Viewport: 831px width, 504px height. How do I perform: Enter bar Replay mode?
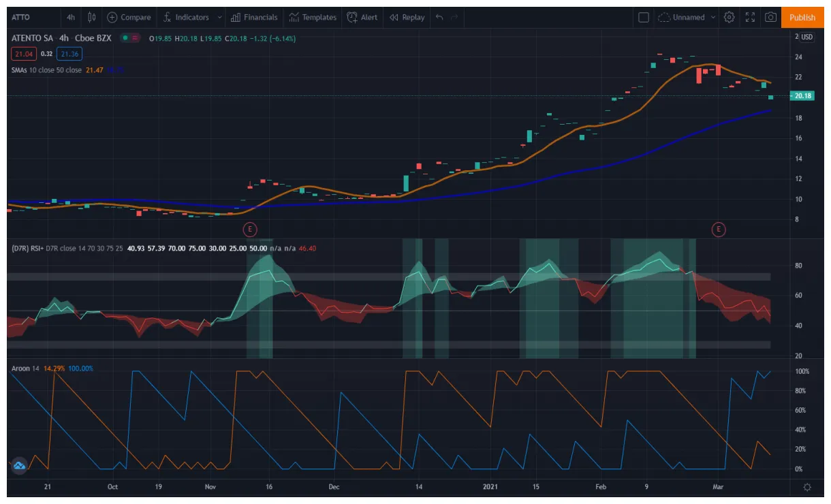click(407, 17)
